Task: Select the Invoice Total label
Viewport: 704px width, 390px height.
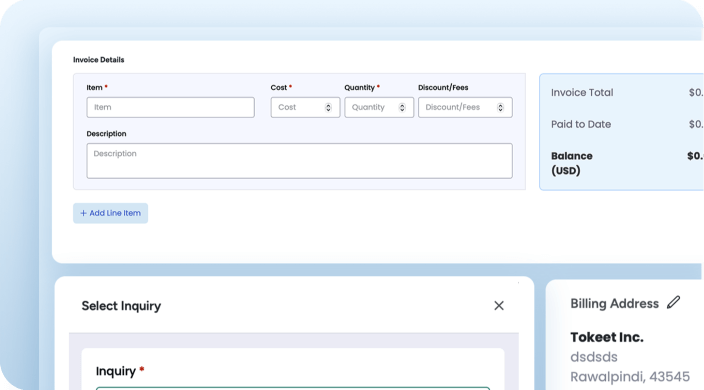Action: pyautogui.click(x=582, y=92)
